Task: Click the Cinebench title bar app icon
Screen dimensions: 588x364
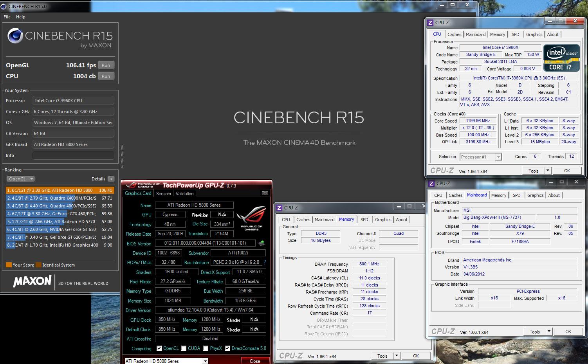Action: coord(4,6)
